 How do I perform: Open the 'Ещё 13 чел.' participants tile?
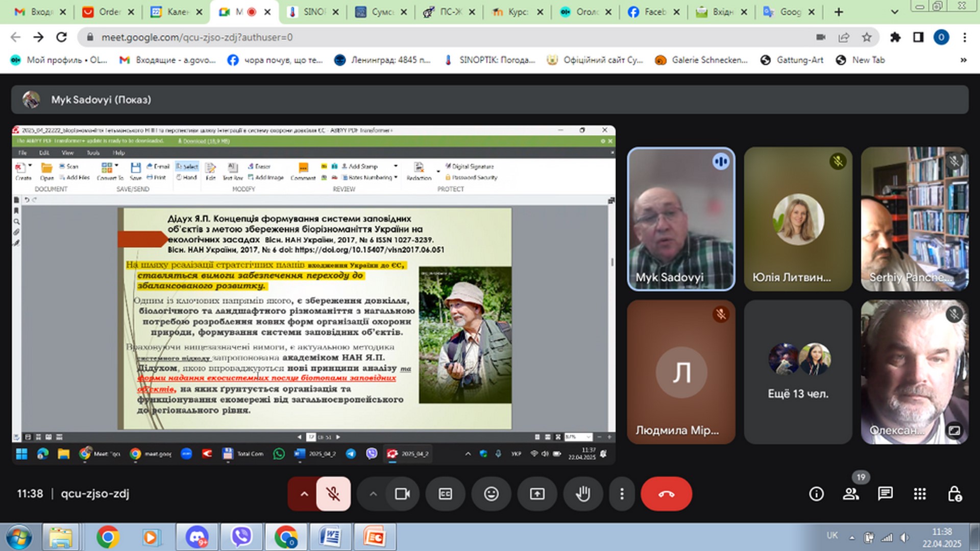tap(798, 372)
